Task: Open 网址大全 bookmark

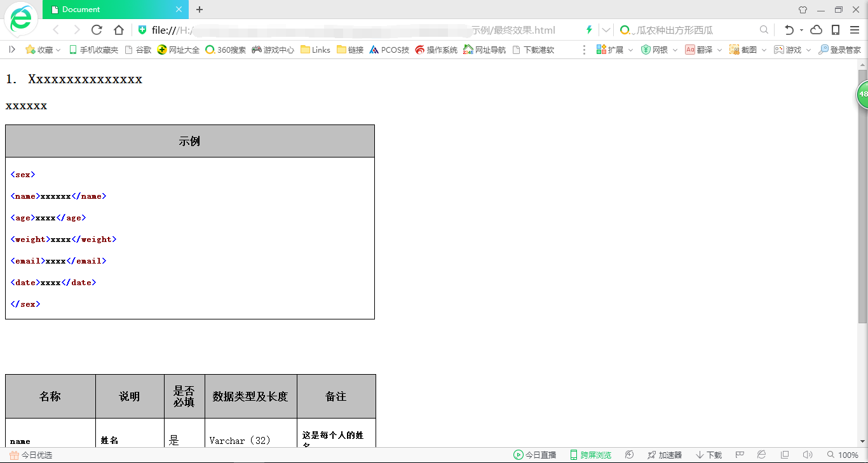Action: 179,50
